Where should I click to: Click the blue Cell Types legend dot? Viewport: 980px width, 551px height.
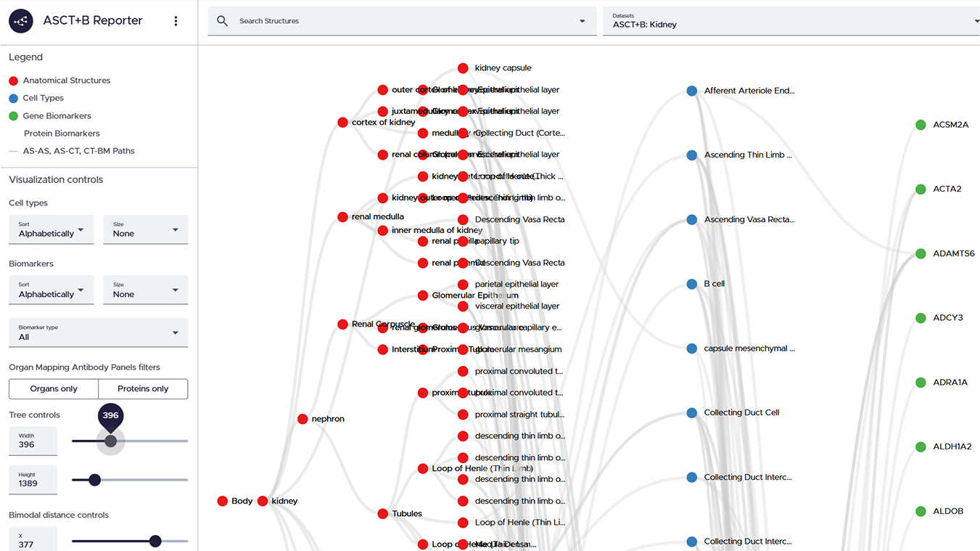[x=12, y=97]
